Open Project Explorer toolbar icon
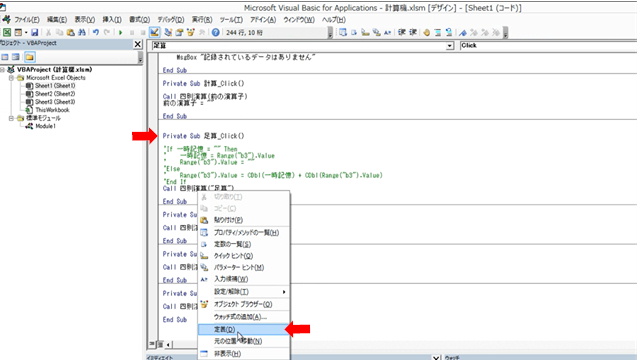Image resolution: width=640 pixels, height=360 pixels. [168, 32]
